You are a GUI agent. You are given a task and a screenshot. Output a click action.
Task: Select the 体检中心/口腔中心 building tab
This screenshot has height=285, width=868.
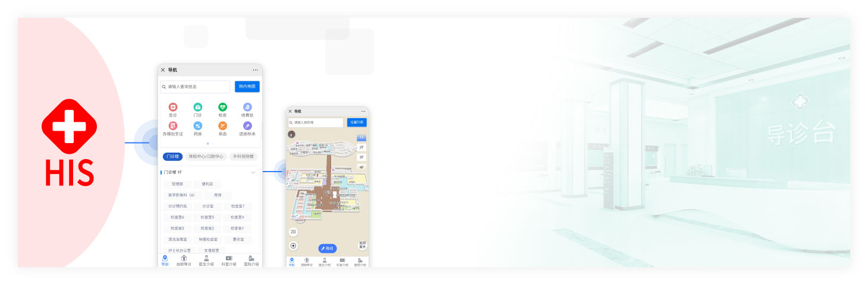(x=206, y=157)
